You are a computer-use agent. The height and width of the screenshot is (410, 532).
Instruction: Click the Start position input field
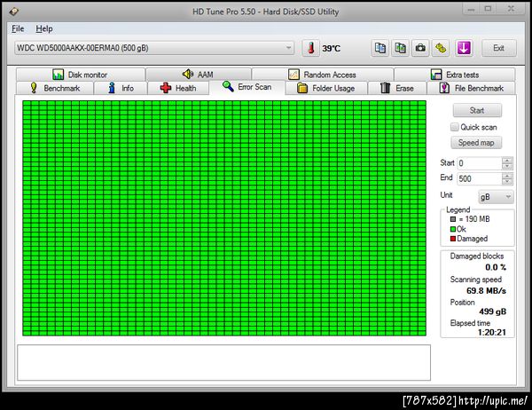click(x=480, y=163)
